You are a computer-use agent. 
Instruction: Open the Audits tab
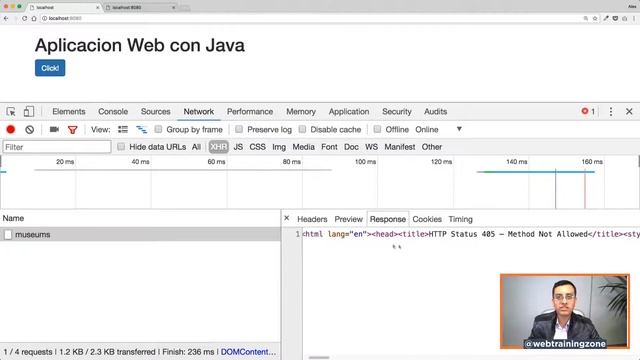(x=436, y=111)
